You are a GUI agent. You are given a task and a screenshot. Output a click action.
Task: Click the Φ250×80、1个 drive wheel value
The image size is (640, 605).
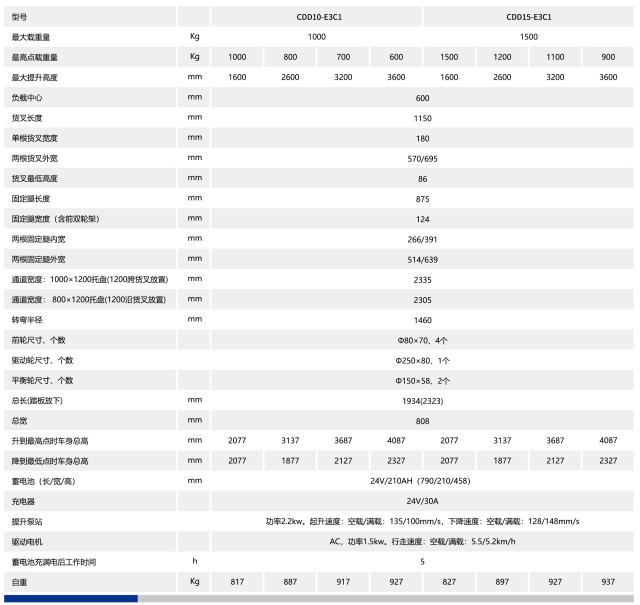click(422, 361)
